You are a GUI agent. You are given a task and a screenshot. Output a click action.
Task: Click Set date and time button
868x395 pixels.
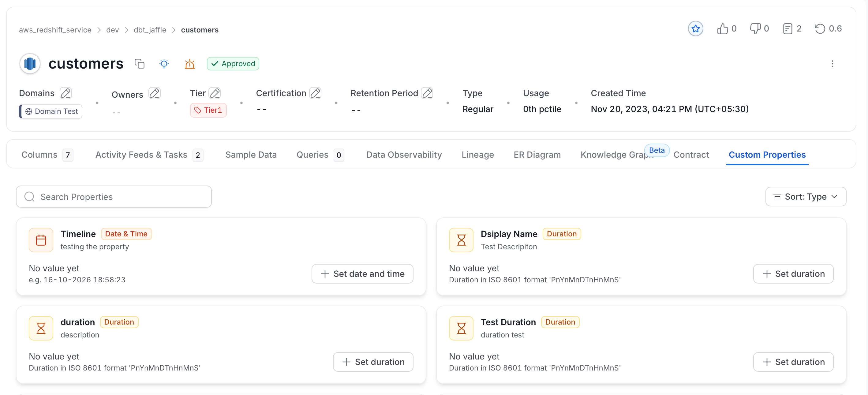coord(362,274)
